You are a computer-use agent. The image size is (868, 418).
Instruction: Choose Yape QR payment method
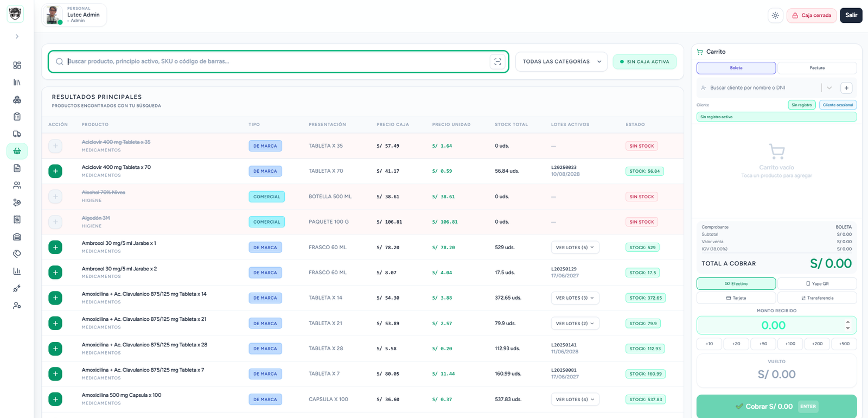click(x=817, y=283)
